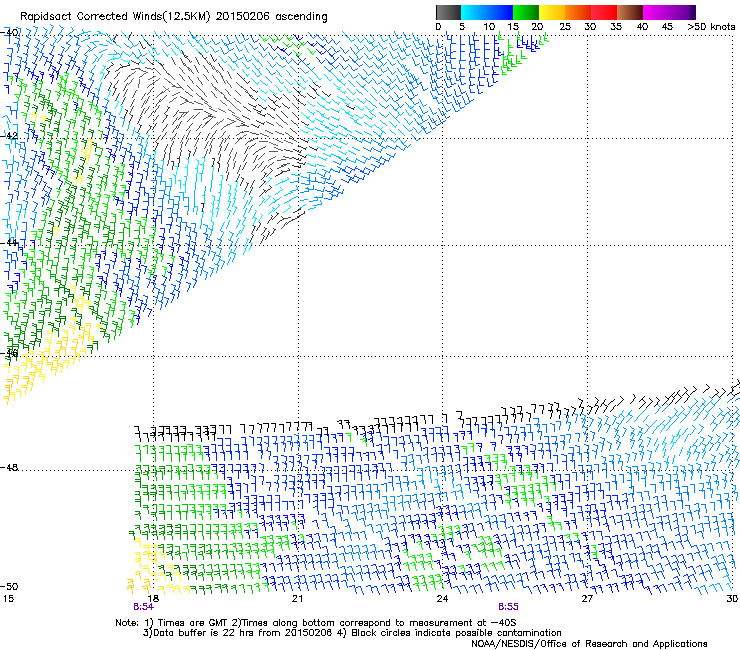Click the latitude label '-48'
The height and width of the screenshot is (650, 740).
pos(10,467)
